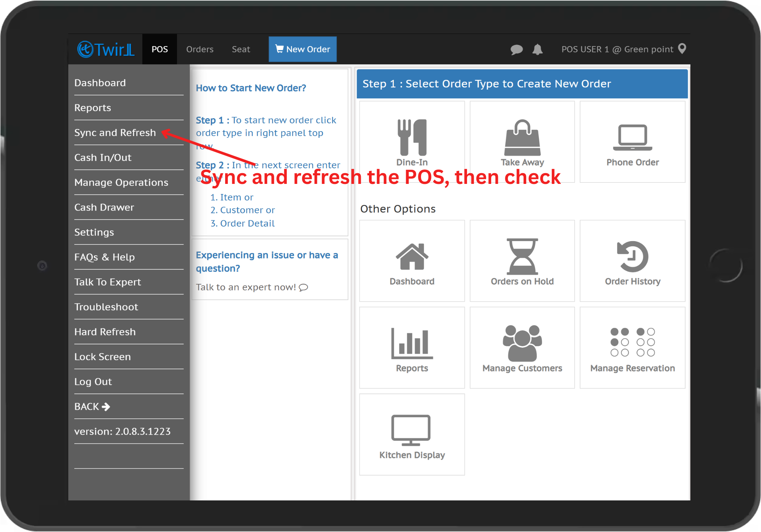The width and height of the screenshot is (761, 532).
Task: Open notifications bell icon
Action: coord(537,49)
